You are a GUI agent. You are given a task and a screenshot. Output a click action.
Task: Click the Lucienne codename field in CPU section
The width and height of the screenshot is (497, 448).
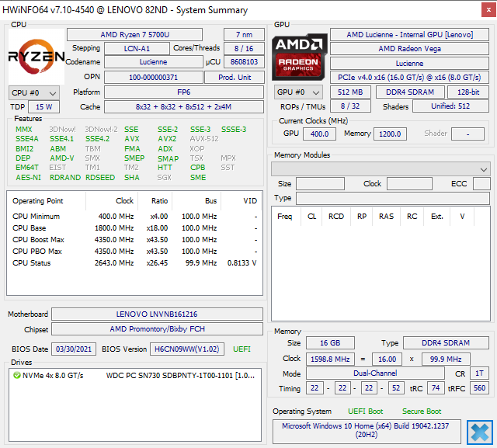coord(154,62)
